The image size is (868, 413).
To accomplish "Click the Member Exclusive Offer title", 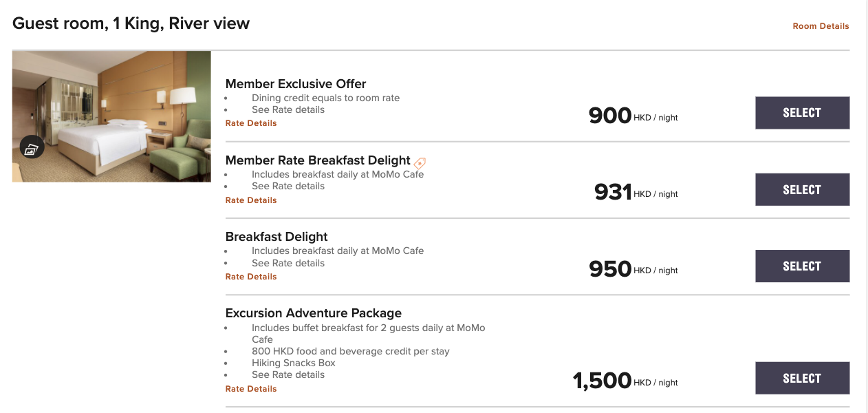I will [x=296, y=84].
